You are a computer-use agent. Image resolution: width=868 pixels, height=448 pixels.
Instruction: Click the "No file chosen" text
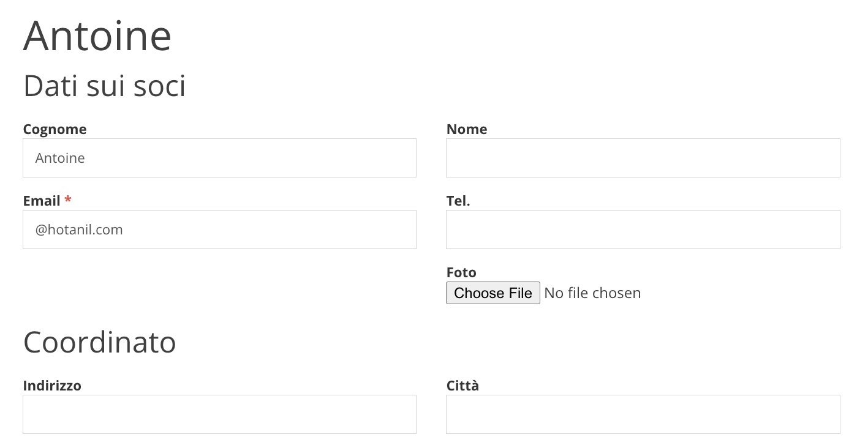click(592, 293)
